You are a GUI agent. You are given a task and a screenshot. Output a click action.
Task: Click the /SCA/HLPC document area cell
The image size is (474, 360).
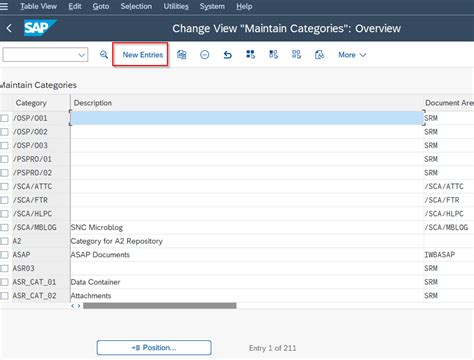pos(449,214)
